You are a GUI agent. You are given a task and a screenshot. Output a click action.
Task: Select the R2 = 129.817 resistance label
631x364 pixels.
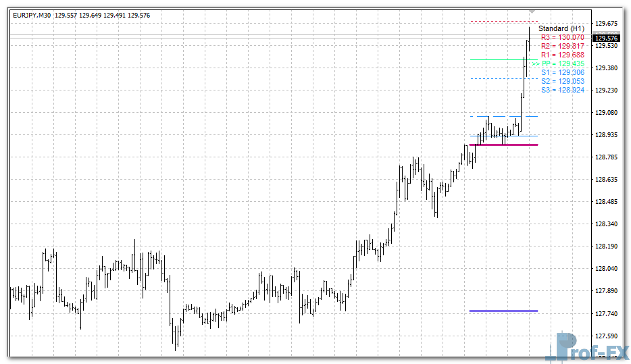[562, 46]
